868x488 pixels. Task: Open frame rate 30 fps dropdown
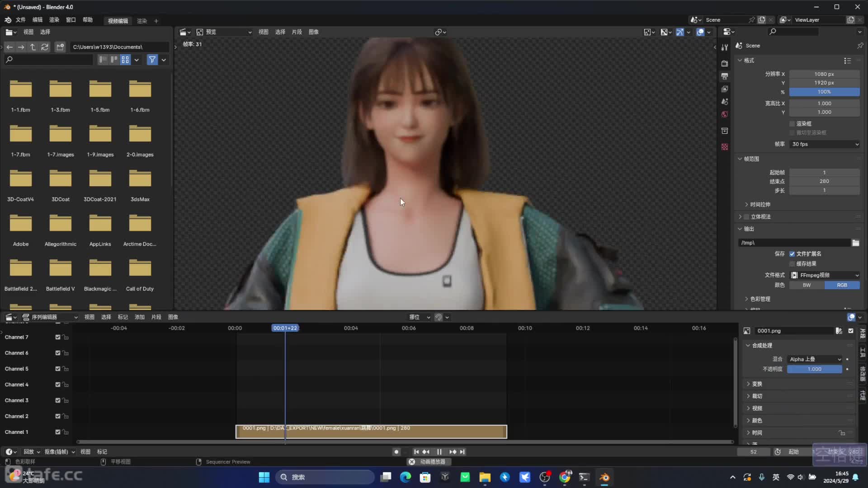click(825, 144)
